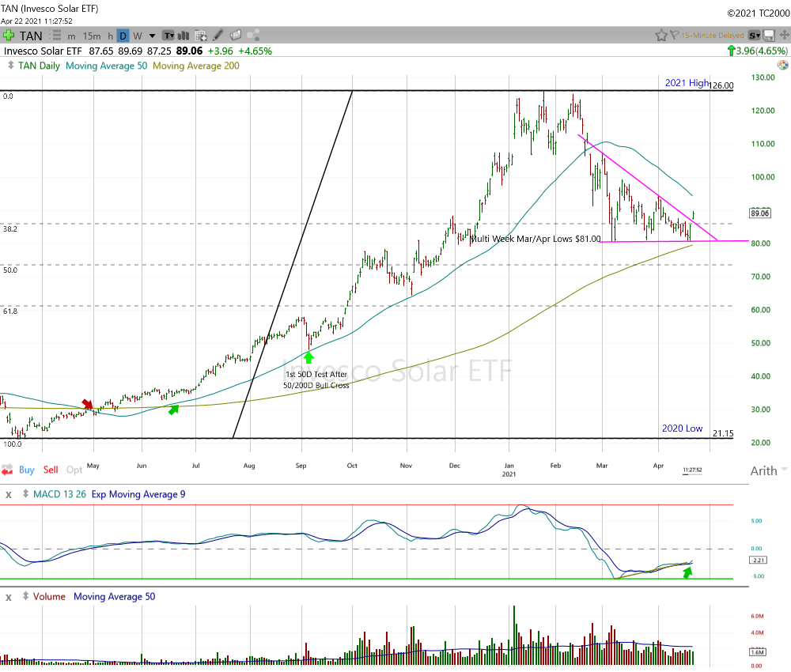
Task: Click the MACD pane resize arrows icon
Action: pos(25,494)
